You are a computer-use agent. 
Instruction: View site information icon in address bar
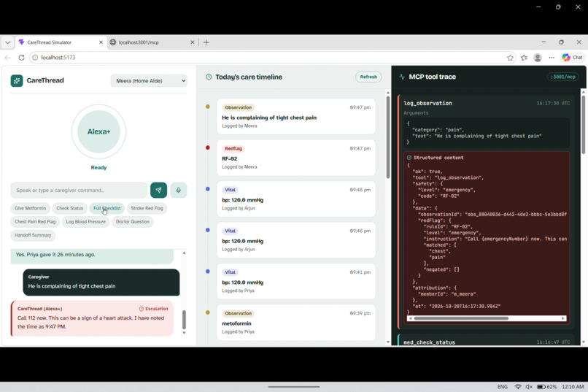click(35, 58)
